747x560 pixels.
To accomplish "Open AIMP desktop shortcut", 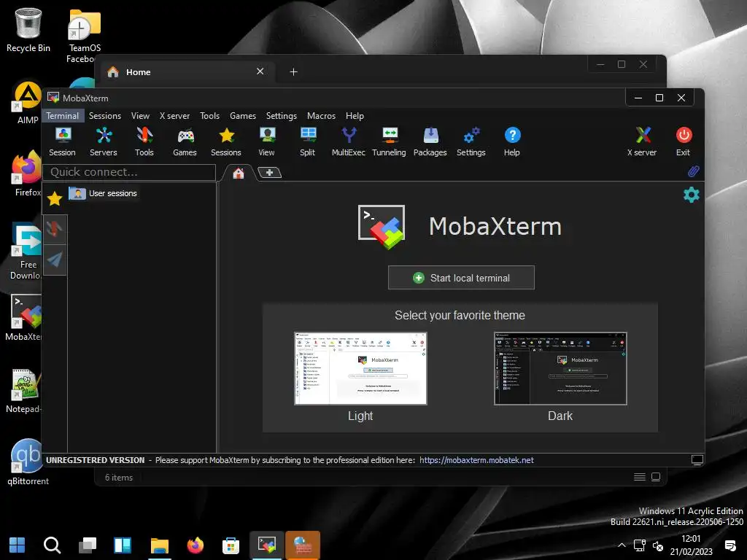I will 27,103.
